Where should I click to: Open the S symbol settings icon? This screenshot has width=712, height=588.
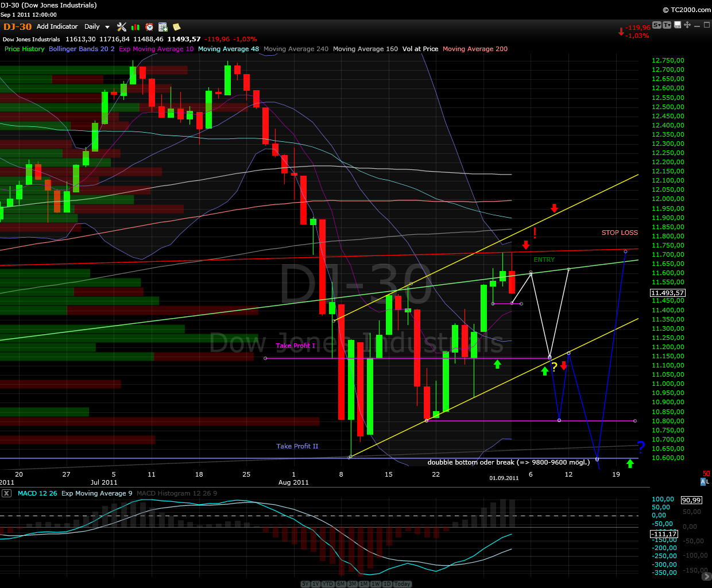click(x=657, y=25)
